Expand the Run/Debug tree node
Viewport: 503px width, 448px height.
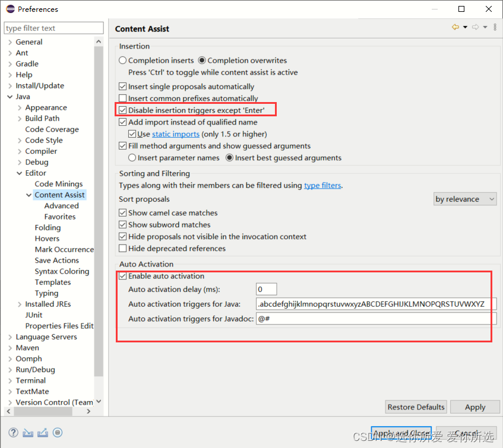tap(10, 370)
